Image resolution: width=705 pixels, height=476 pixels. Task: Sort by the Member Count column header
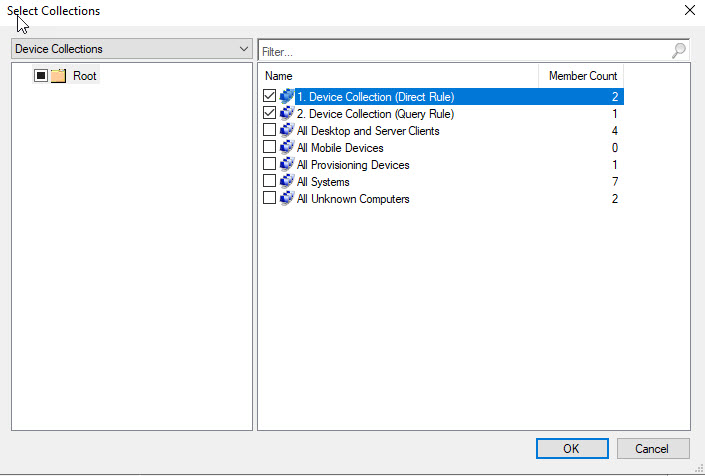(582, 76)
